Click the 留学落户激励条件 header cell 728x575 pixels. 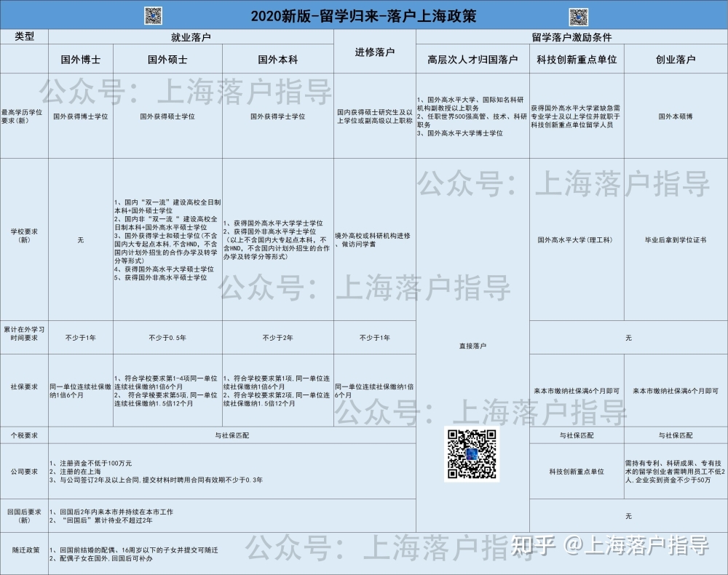[571, 37]
